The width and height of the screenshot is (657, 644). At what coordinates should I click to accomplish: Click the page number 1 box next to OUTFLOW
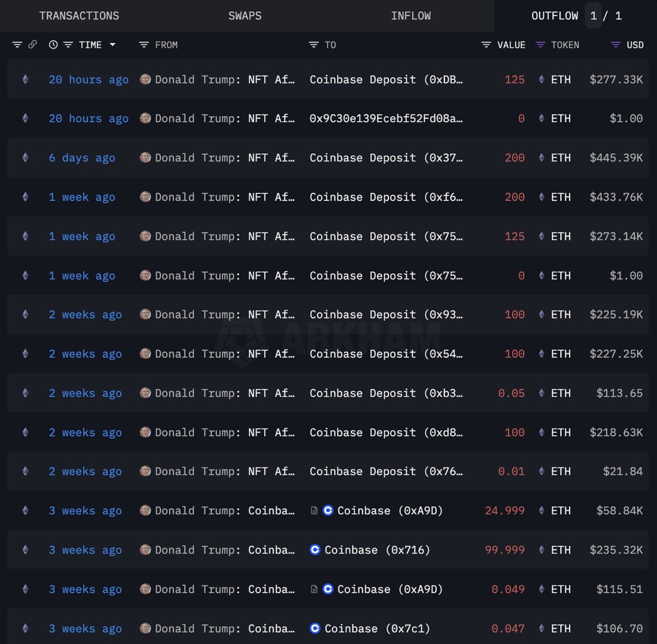point(593,16)
